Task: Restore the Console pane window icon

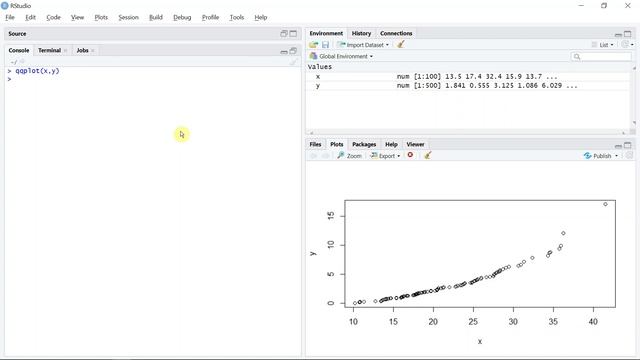Action: tap(293, 51)
